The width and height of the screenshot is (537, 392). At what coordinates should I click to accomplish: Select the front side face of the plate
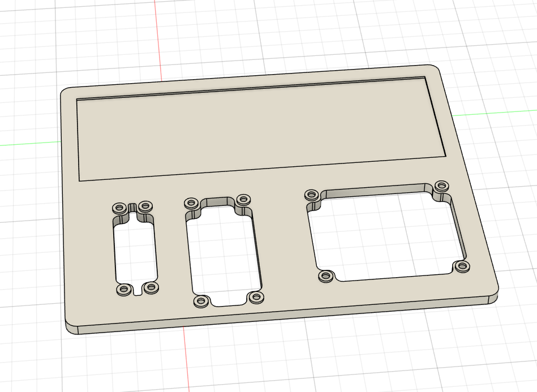[284, 315]
